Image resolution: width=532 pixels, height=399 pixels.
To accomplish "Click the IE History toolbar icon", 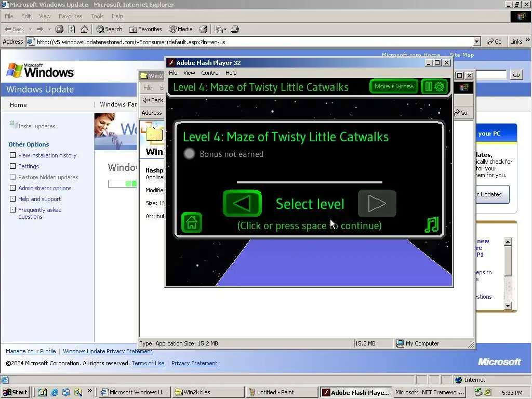I will 203,29.
